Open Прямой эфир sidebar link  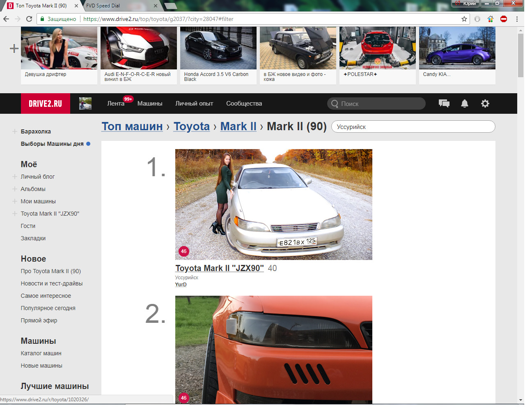(x=39, y=320)
